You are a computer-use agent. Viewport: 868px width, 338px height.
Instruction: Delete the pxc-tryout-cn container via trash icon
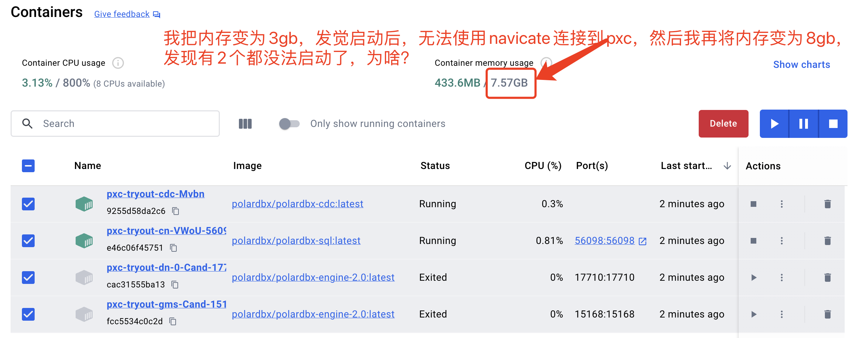coord(827,241)
